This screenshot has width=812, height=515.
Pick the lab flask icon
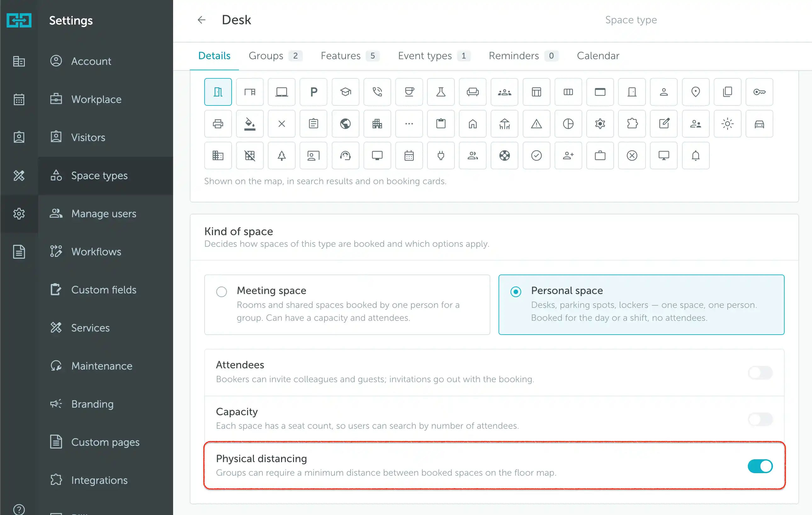tap(441, 92)
